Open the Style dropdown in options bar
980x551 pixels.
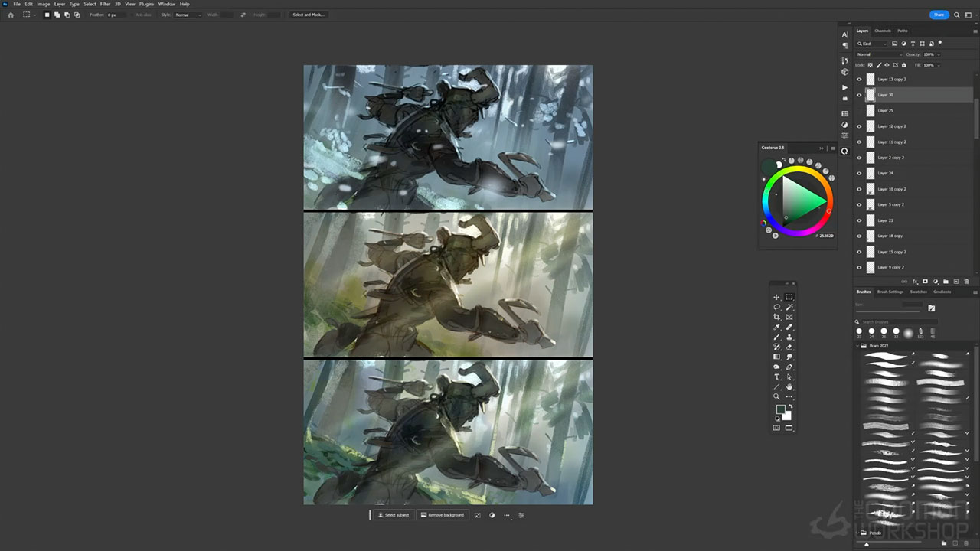[x=188, y=15]
